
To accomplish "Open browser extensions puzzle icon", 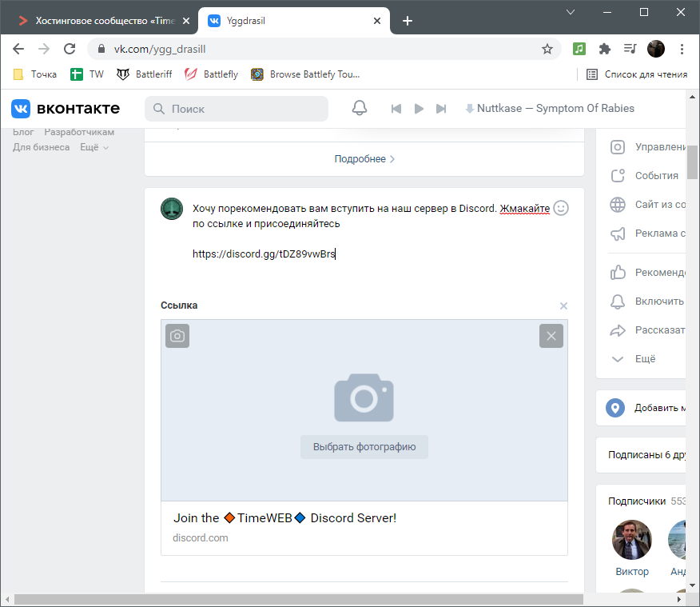I will [605, 49].
